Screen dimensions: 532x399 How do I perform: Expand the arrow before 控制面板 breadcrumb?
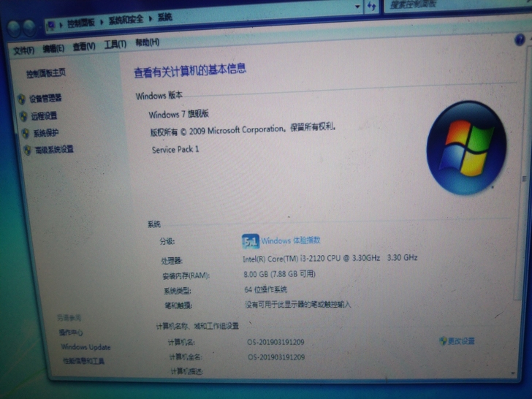point(61,25)
